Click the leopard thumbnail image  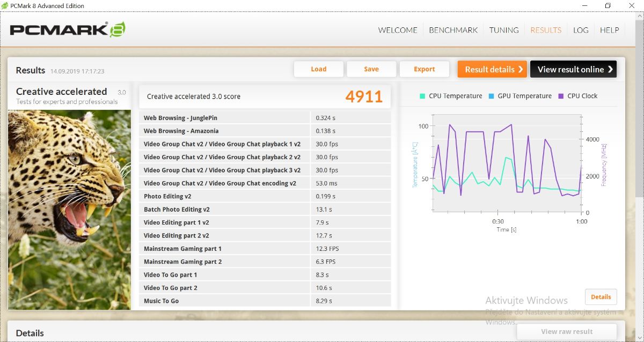pos(69,209)
